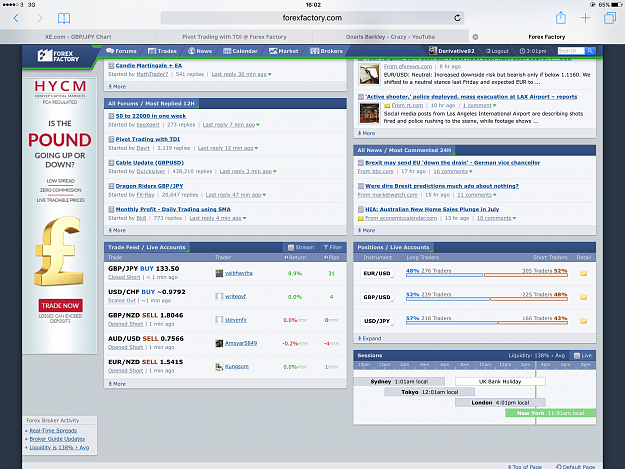Click document icon beside Pivot Trading with TDI

click(111, 139)
